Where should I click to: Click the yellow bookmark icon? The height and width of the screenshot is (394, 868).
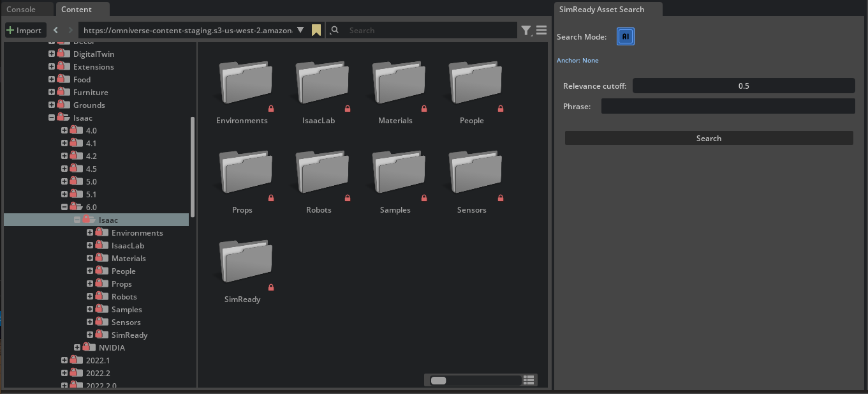[x=316, y=30]
